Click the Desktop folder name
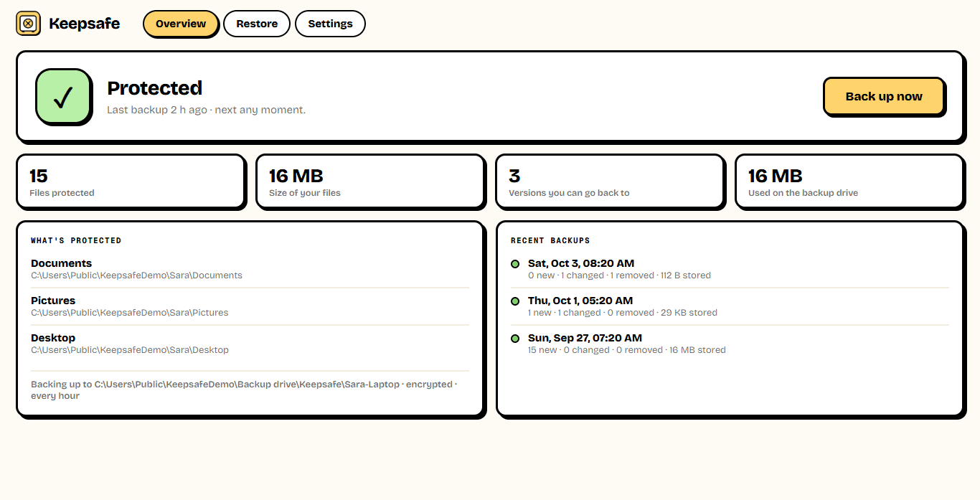Image resolution: width=980 pixels, height=500 pixels. click(x=53, y=338)
